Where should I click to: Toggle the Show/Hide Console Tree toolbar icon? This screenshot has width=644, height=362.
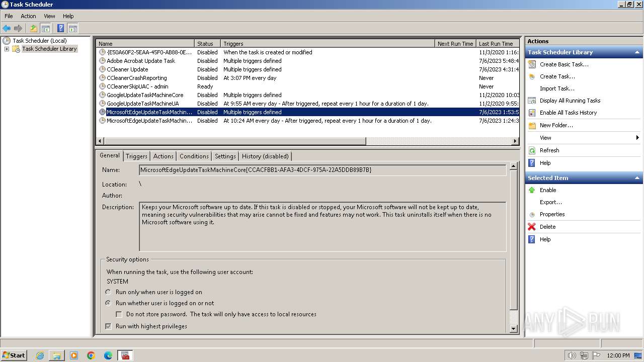(x=45, y=29)
